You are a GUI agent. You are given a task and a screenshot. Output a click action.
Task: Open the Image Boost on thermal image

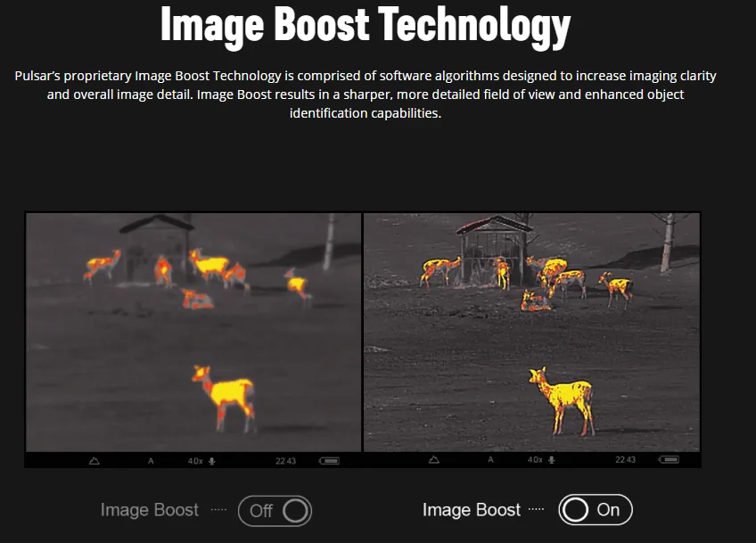click(532, 333)
